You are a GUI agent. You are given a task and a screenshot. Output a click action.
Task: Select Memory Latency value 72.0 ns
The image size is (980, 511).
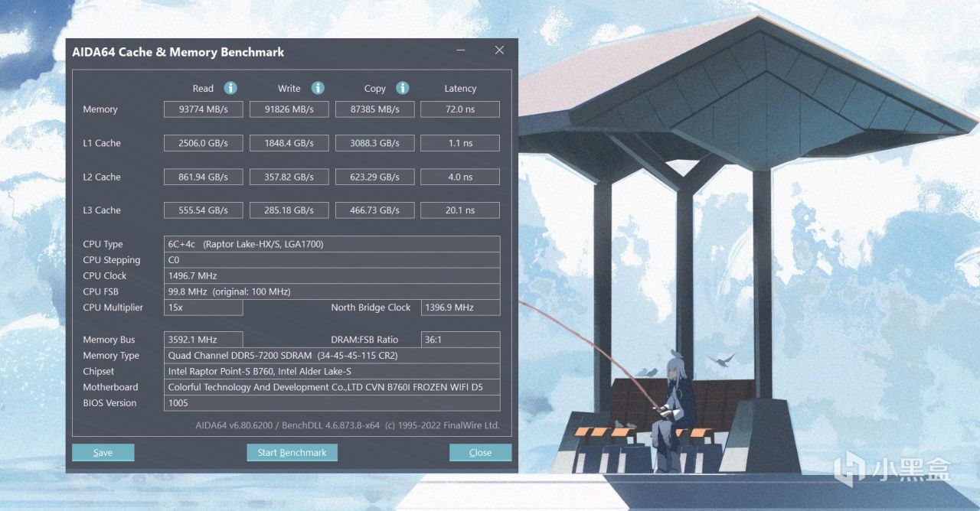pyautogui.click(x=460, y=109)
